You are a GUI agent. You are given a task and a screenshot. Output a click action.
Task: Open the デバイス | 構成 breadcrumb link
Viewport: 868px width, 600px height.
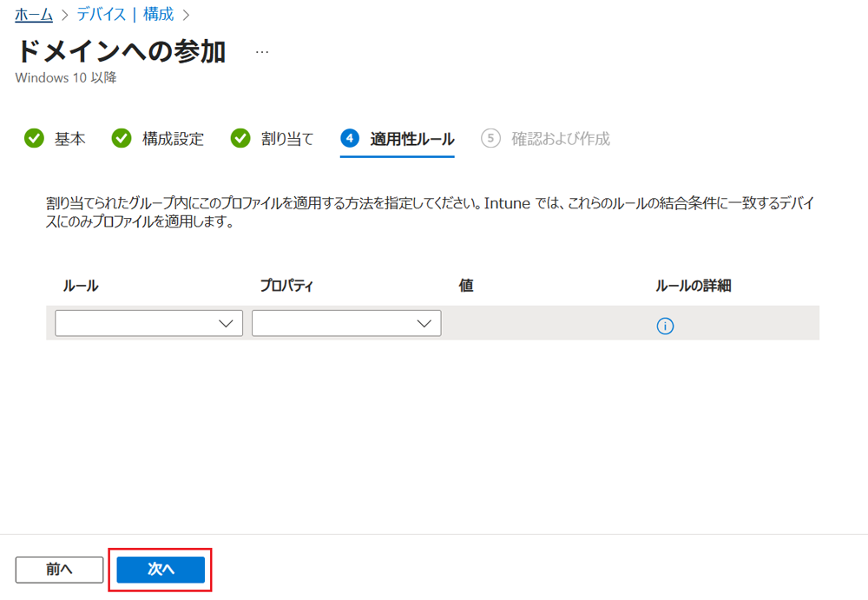pos(125,15)
